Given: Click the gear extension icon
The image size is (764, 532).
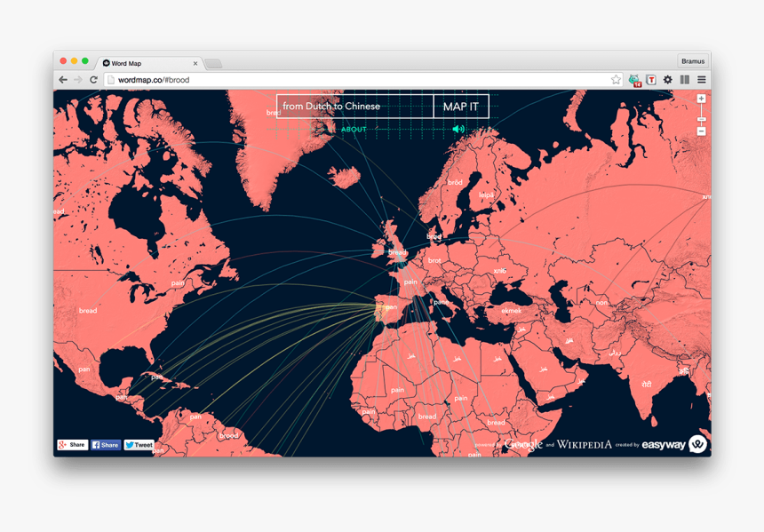Looking at the screenshot, I should (668, 80).
